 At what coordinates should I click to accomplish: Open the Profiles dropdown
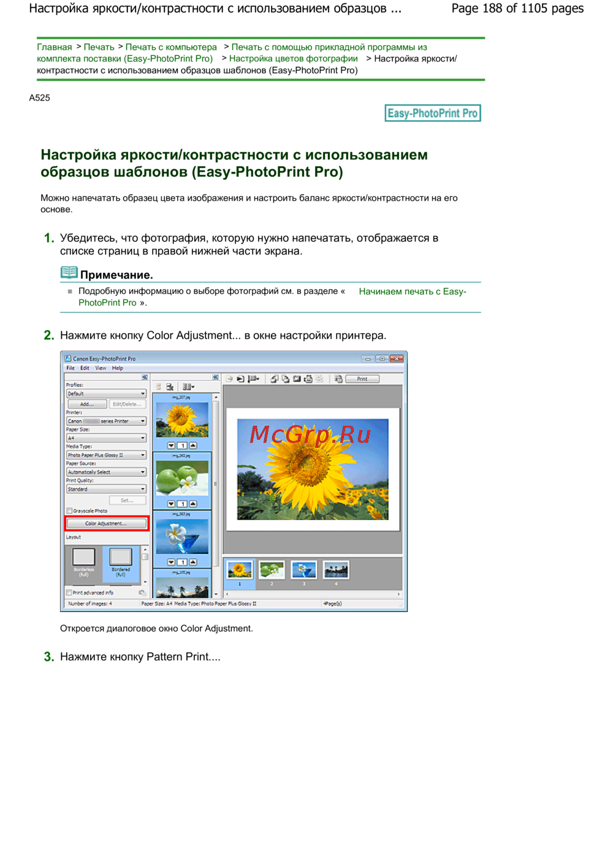click(106, 394)
